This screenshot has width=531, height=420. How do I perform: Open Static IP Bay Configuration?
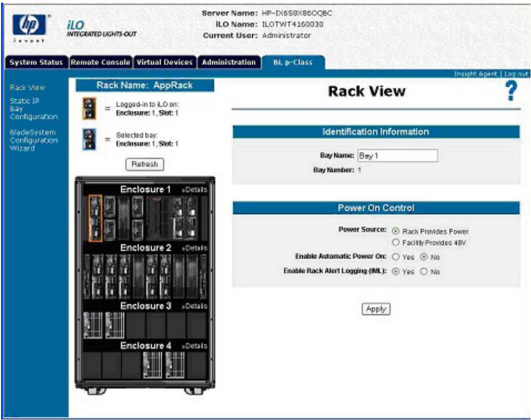[x=34, y=108]
